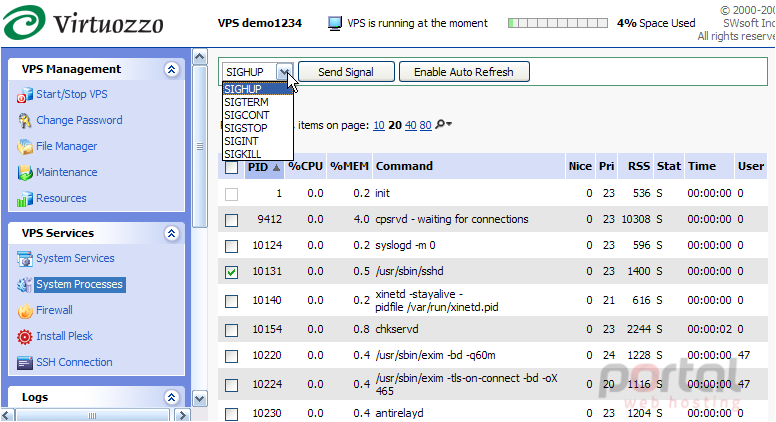This screenshot has width=776, height=422.
Task: Go to the Maintenance page
Action: coord(67,172)
